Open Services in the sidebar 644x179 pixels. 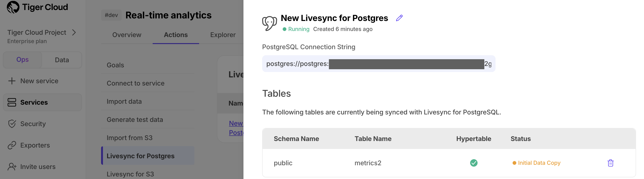pos(42,102)
